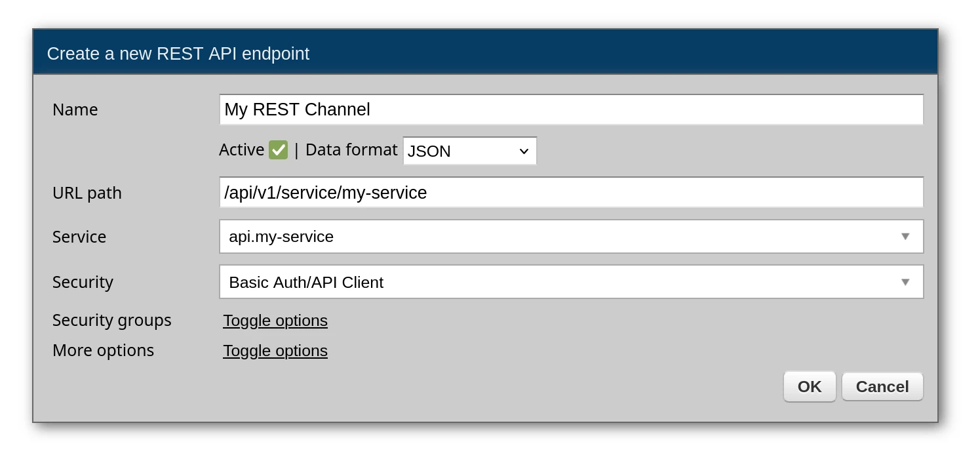Click the Security label
This screenshot has width=980, height=461.
83,282
